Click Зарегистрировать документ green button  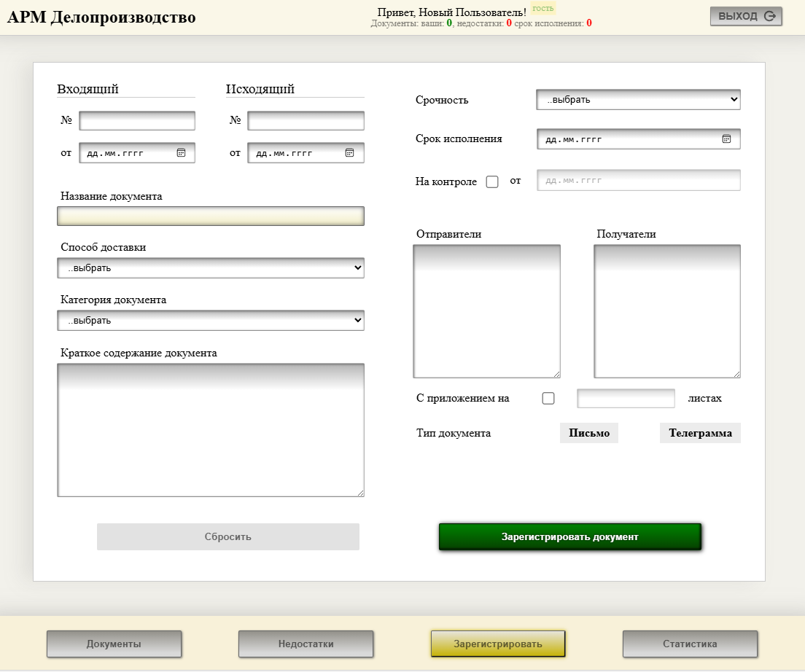[570, 536]
